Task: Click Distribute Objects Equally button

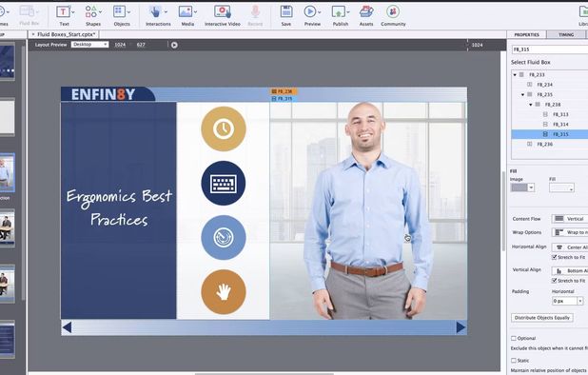Action: point(542,318)
